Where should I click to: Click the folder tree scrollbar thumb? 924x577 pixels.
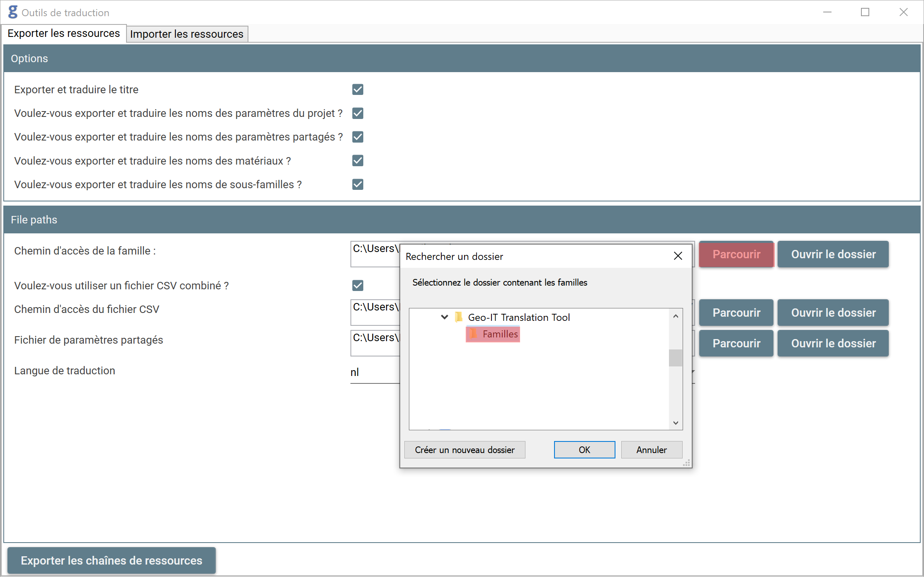click(676, 358)
